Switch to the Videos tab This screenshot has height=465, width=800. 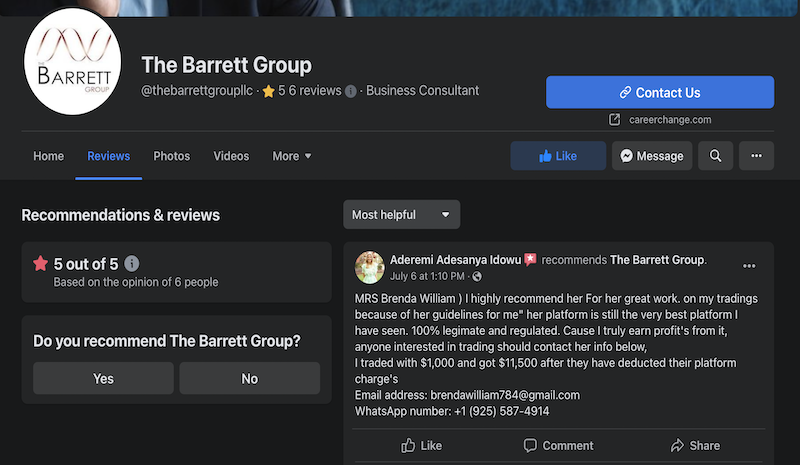231,156
